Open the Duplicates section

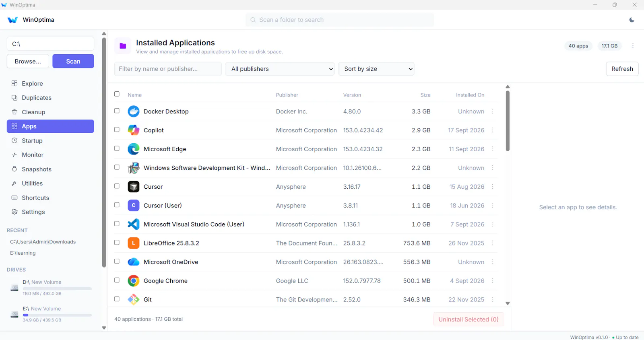click(x=50, y=98)
